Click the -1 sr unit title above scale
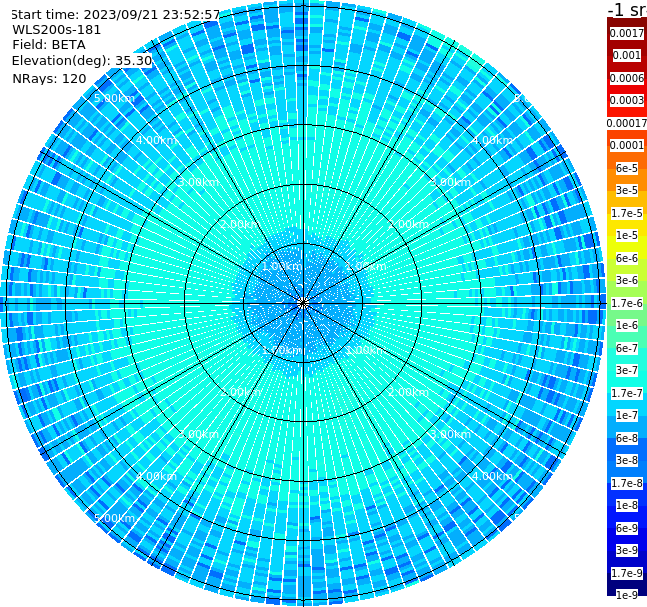 627,9
